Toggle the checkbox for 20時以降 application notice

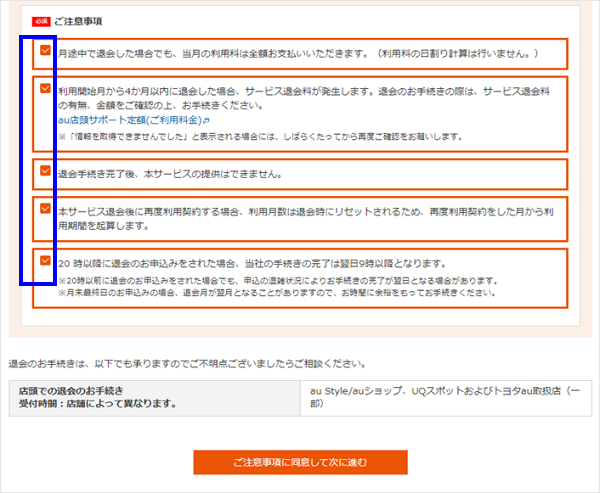[45, 261]
